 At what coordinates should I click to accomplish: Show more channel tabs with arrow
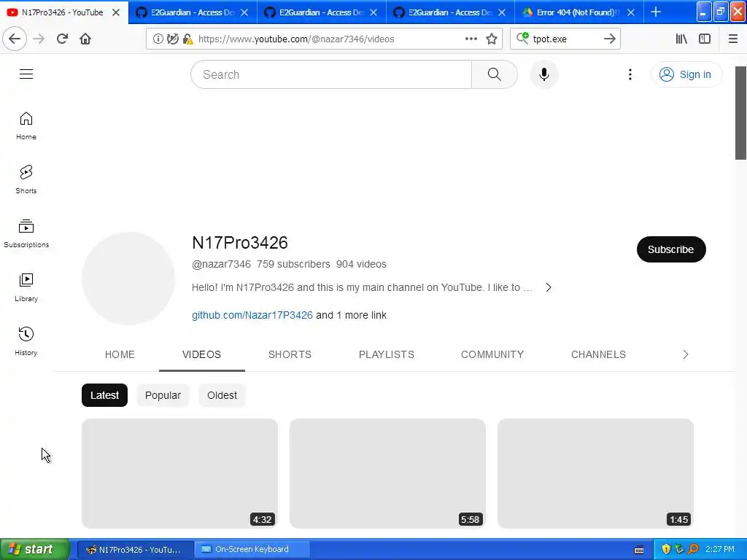point(686,354)
